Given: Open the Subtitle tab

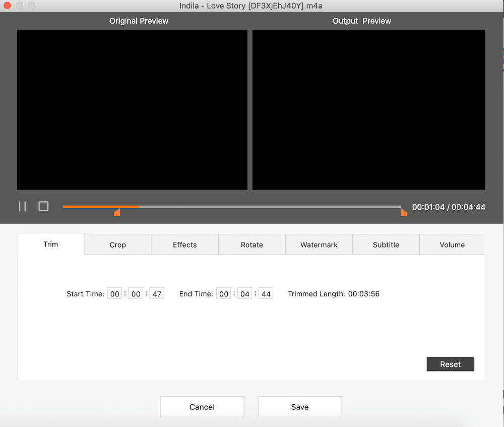Looking at the screenshot, I should [x=386, y=245].
